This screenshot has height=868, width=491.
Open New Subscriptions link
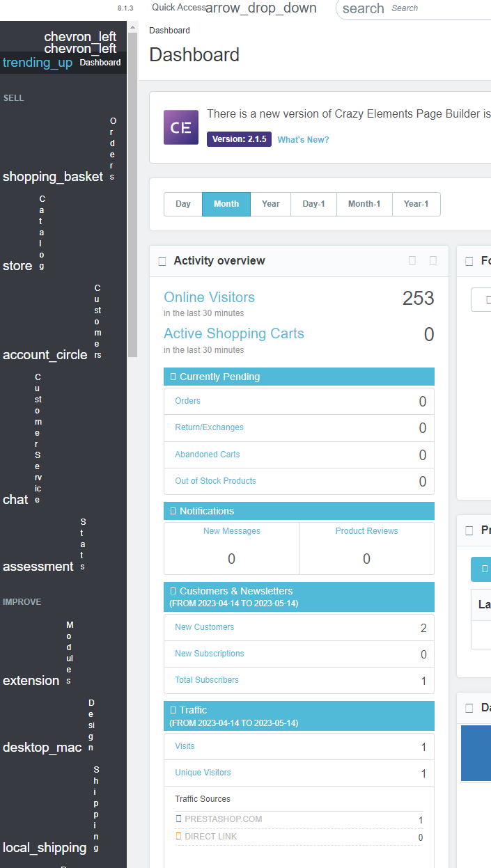[x=209, y=654]
